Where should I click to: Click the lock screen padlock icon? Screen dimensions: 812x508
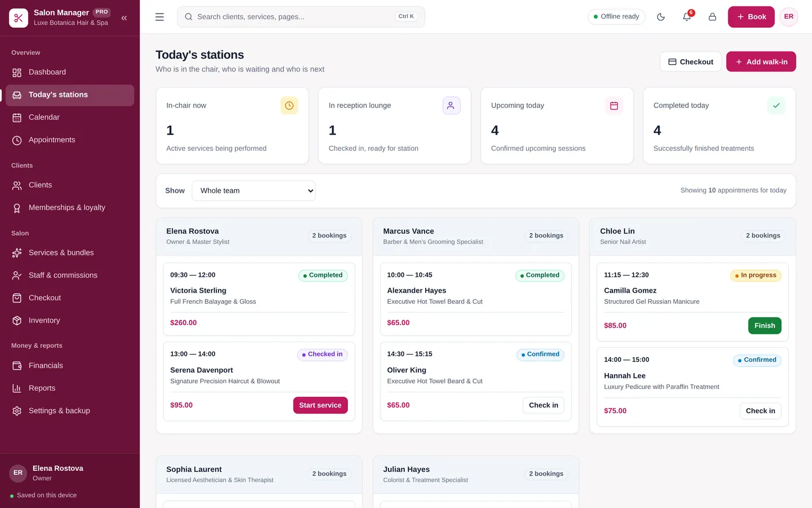point(712,17)
